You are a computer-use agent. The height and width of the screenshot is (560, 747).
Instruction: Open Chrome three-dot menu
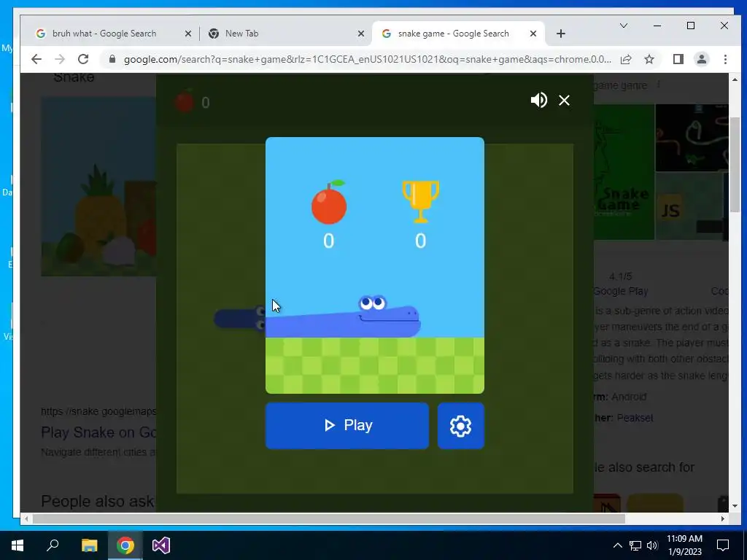(x=725, y=59)
